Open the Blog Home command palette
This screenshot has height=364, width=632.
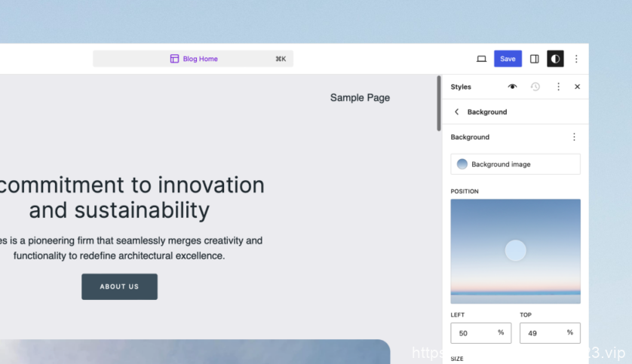(x=193, y=59)
